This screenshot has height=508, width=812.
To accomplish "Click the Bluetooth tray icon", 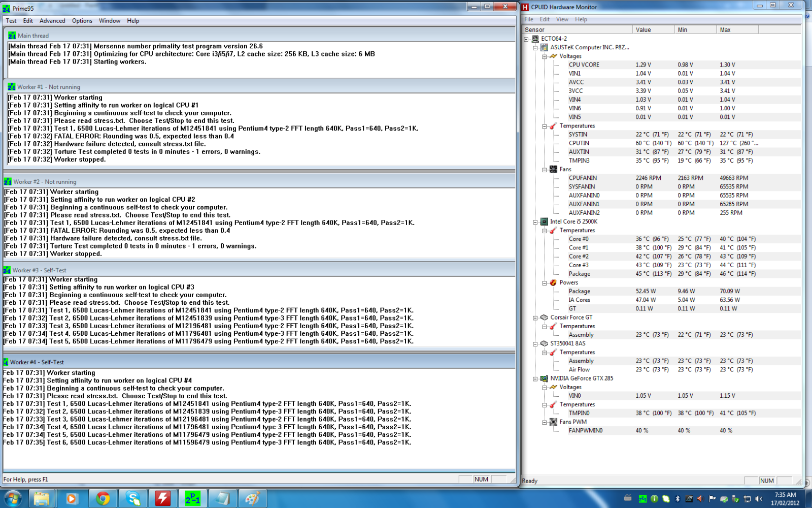I will 677,499.
